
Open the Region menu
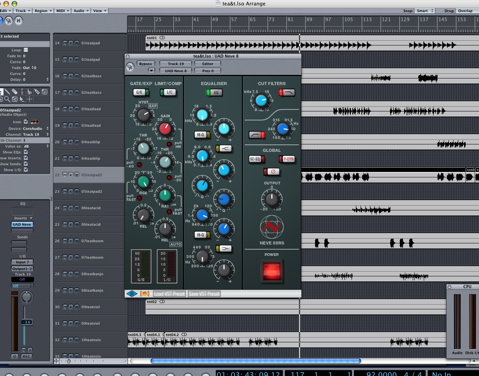coord(43,11)
